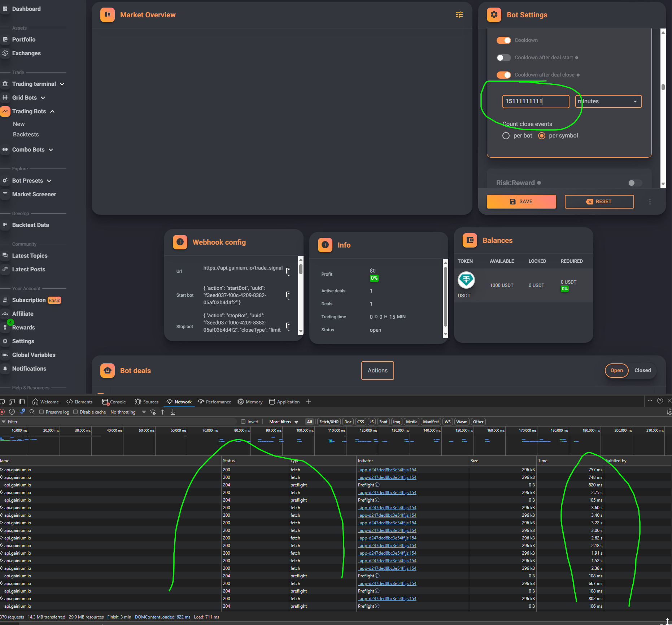The image size is (672, 625).
Task: Open More filters dropdown
Action: click(x=284, y=421)
